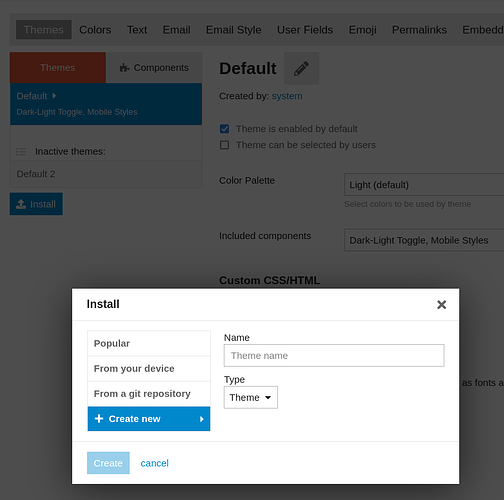Viewport: 504px width, 500px height.
Task: Toggle Theme is enabled by default checkbox
Action: [x=224, y=129]
